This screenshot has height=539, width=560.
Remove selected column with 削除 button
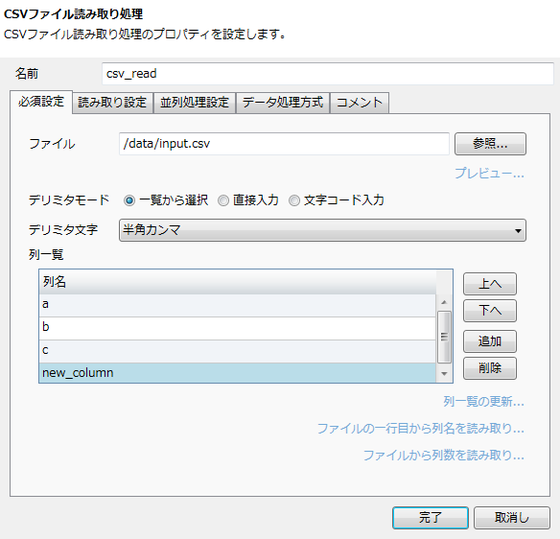490,368
